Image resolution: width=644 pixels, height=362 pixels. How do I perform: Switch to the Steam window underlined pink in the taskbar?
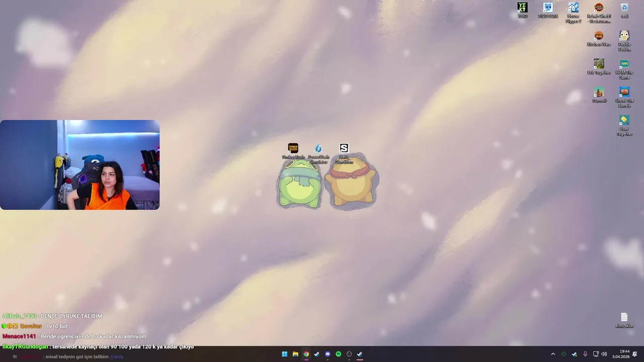[x=360, y=354]
